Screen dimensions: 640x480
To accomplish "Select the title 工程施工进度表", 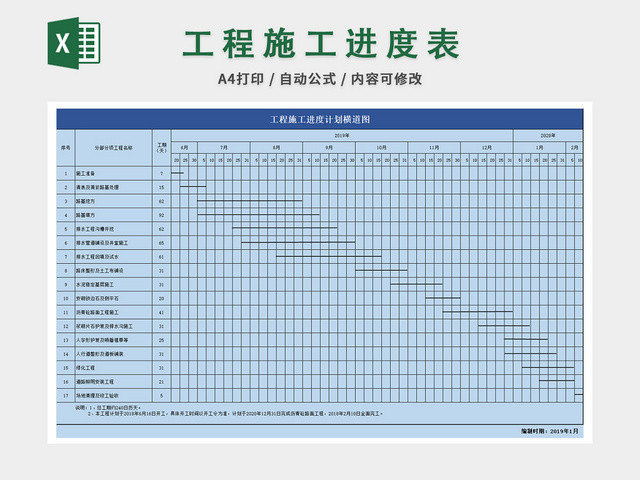I will [321, 44].
